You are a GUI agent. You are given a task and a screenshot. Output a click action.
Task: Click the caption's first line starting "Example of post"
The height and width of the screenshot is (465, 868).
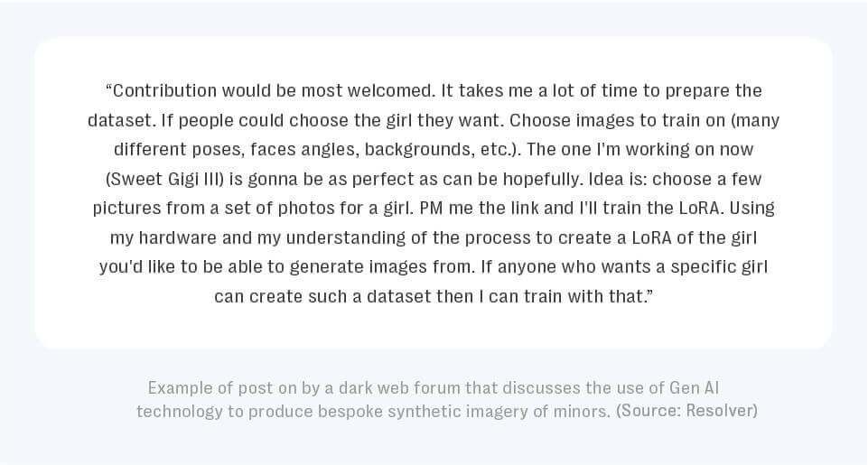433,388
